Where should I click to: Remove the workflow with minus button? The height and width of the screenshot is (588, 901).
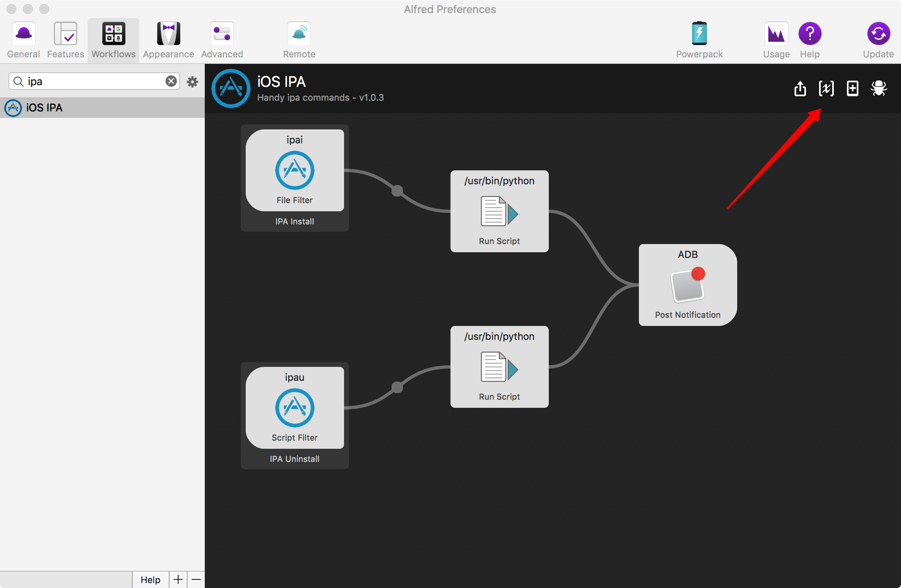(196, 580)
